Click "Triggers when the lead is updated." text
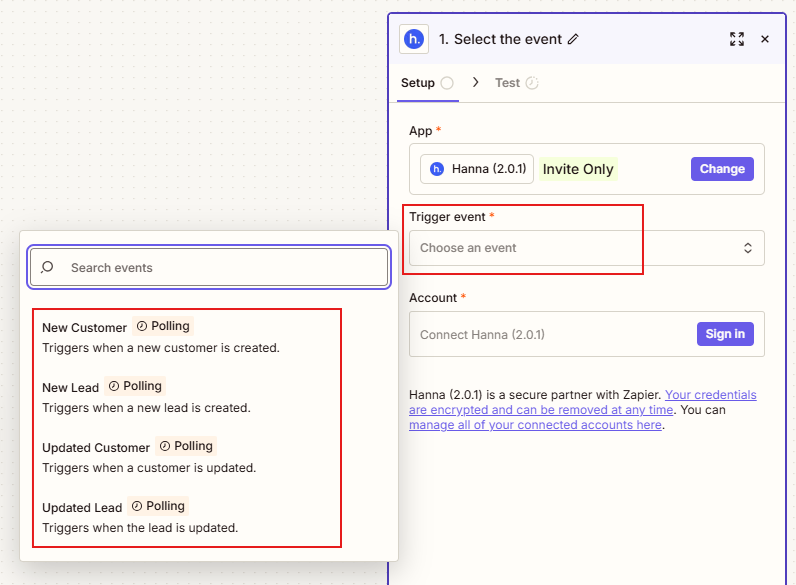The width and height of the screenshot is (796, 585). [140, 528]
